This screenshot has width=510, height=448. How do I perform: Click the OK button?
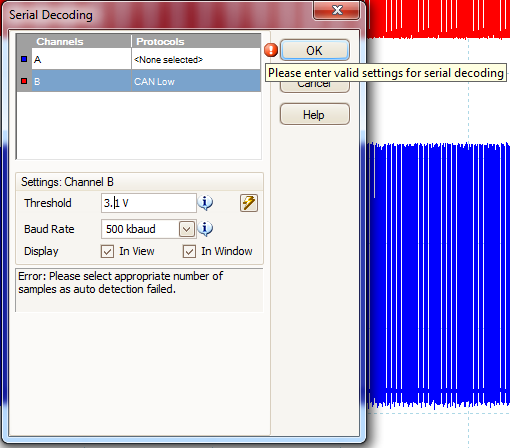[315, 51]
